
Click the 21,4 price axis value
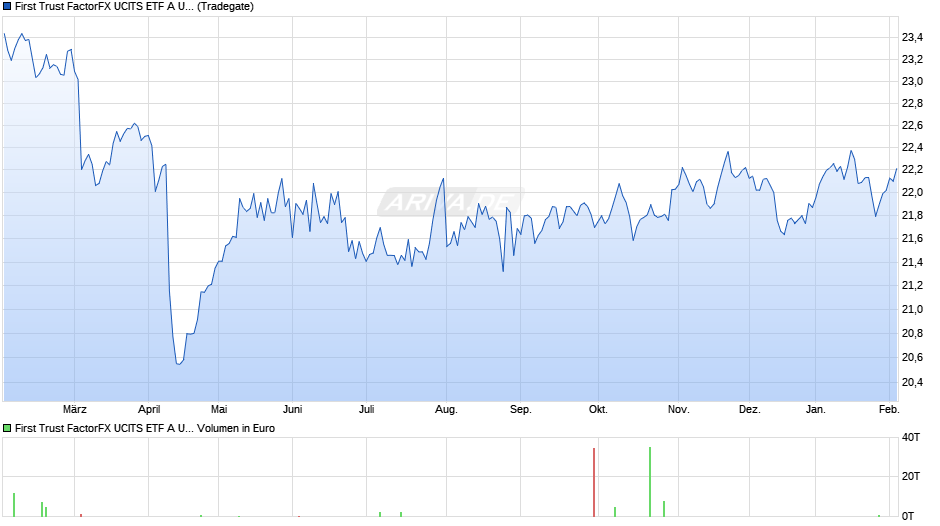pyautogui.click(x=912, y=262)
